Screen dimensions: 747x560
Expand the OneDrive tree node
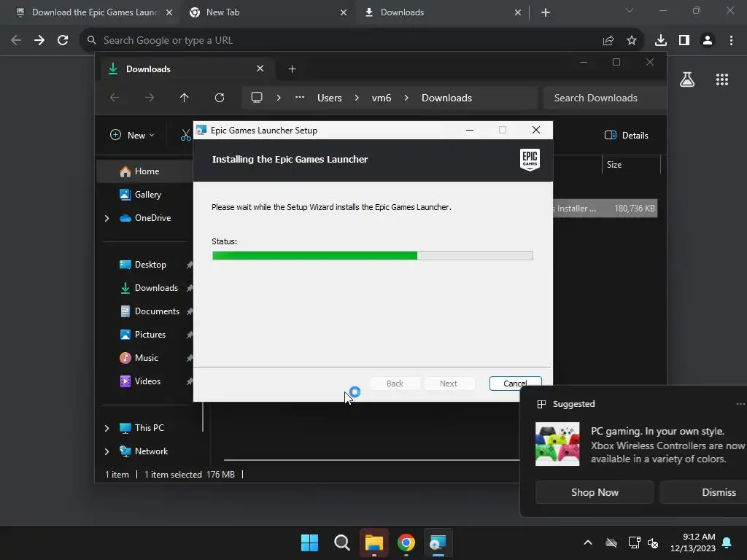click(x=107, y=218)
